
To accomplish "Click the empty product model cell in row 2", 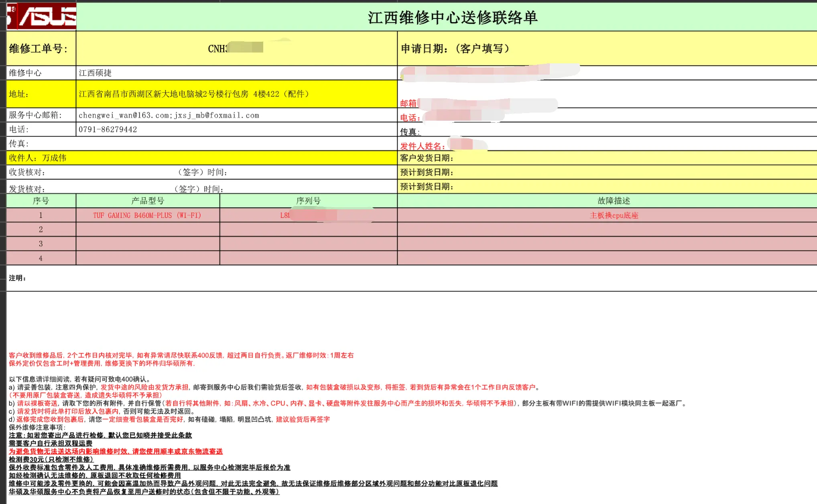I will (148, 229).
